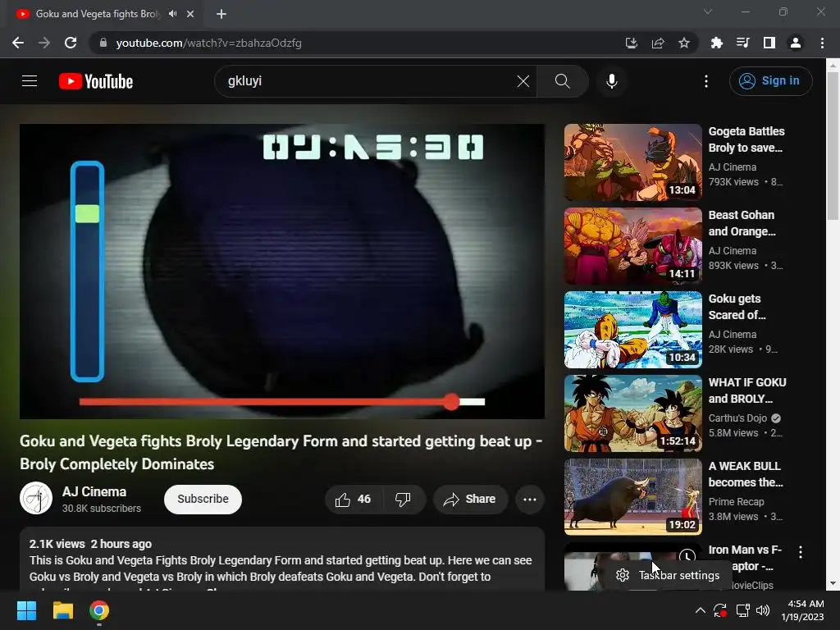Expand video description box
This screenshot has width=840, height=630.
(282, 559)
